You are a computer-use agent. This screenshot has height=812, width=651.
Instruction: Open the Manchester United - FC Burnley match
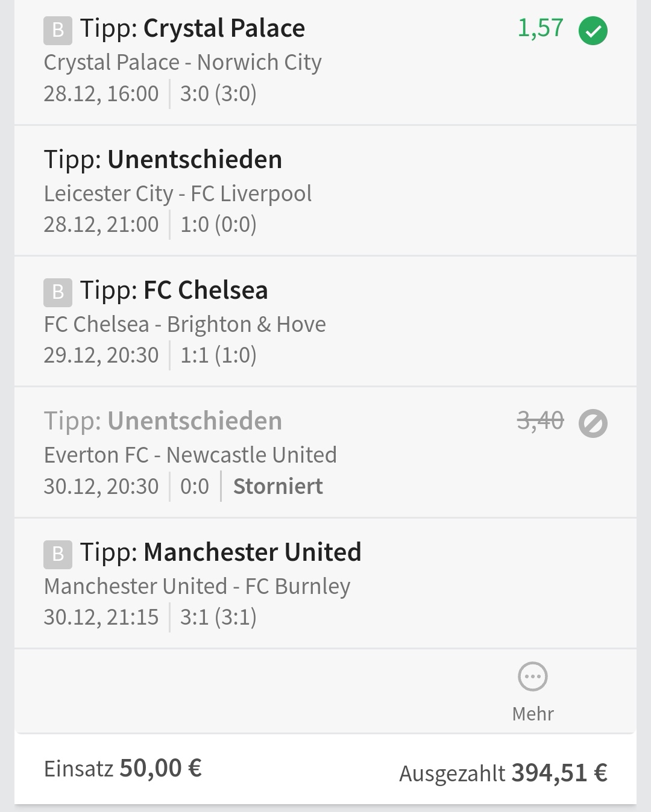(x=197, y=586)
